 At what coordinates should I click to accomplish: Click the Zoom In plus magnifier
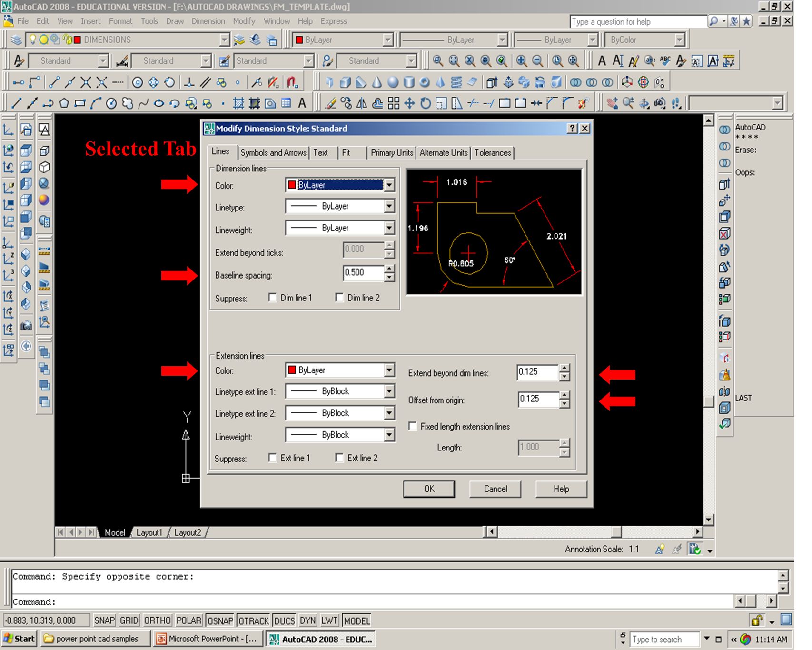click(x=521, y=61)
